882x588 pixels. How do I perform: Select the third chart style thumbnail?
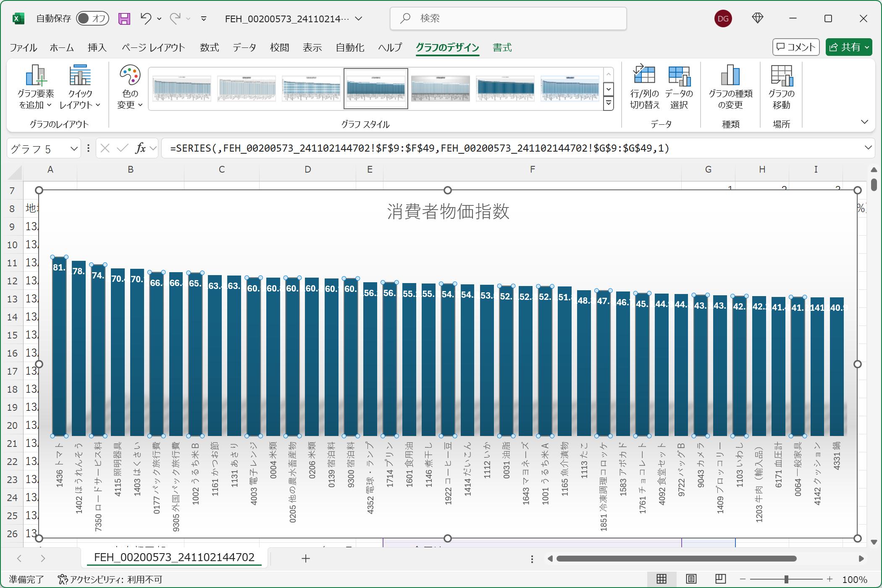[311, 89]
